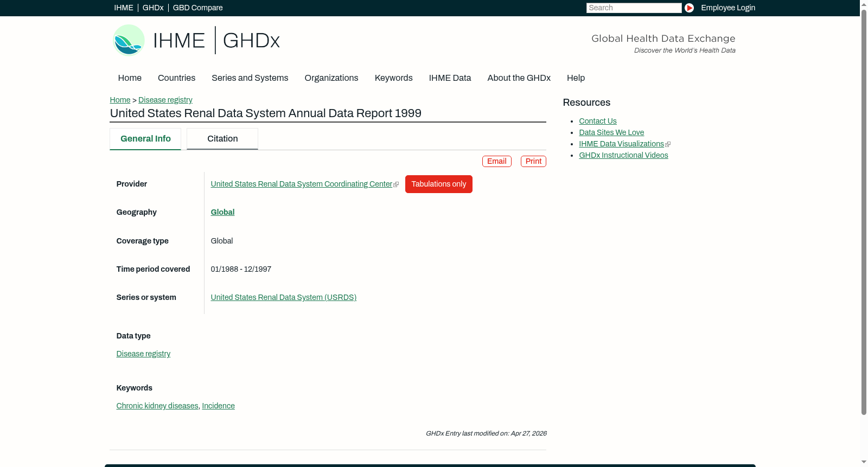Click external link icon beside IHME Data Visualizations
The image size is (868, 467).
(668, 144)
